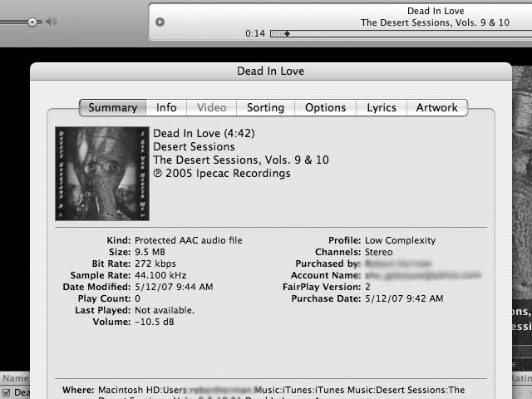Click the Play Count value '0'
The width and height of the screenshot is (532, 399).
(137, 298)
